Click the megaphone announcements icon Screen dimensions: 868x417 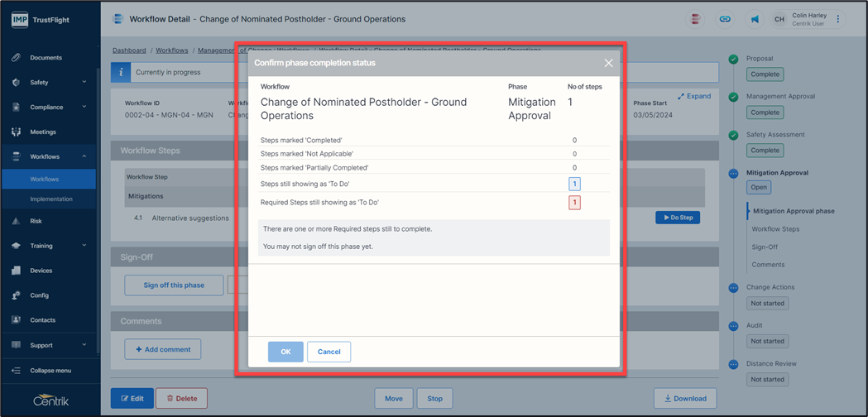pyautogui.click(x=754, y=19)
